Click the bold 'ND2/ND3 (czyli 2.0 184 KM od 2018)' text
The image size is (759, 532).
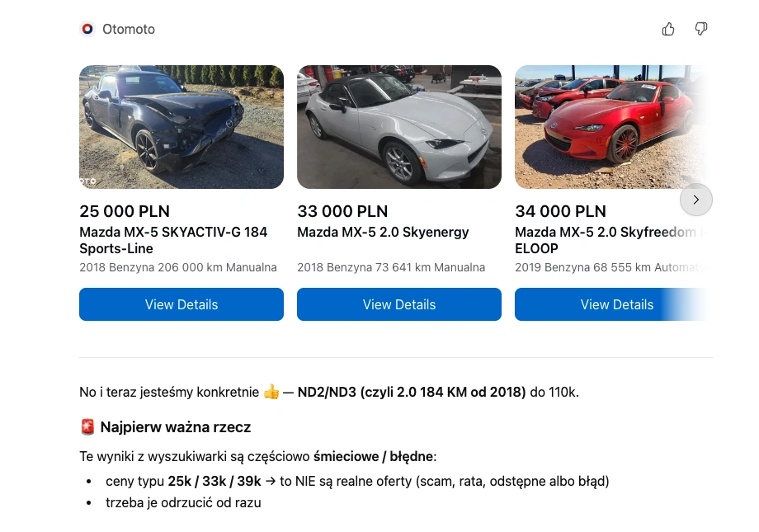pyautogui.click(x=408, y=392)
